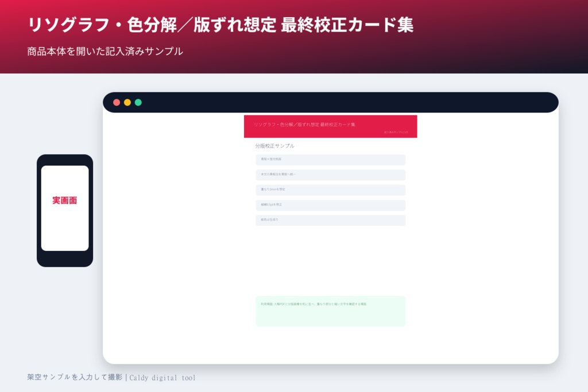Viewport: 588px width, 392px height.
Task: Focus the field reading 重なり3mmを想定
Action: (330, 190)
